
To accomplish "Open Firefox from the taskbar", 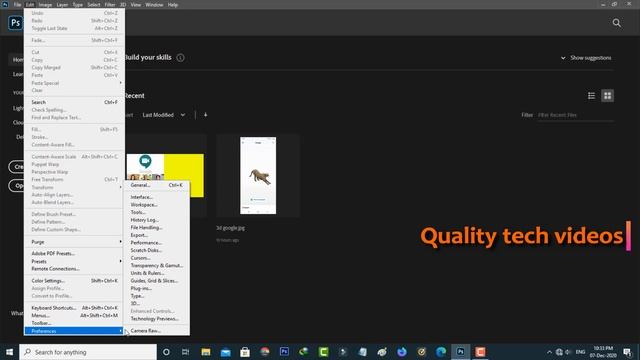I will (x=402, y=352).
